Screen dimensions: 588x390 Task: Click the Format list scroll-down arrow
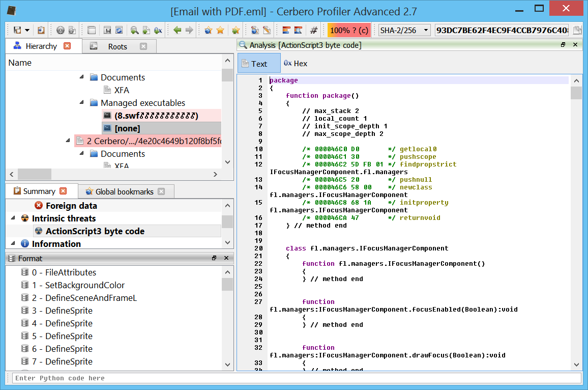228,365
